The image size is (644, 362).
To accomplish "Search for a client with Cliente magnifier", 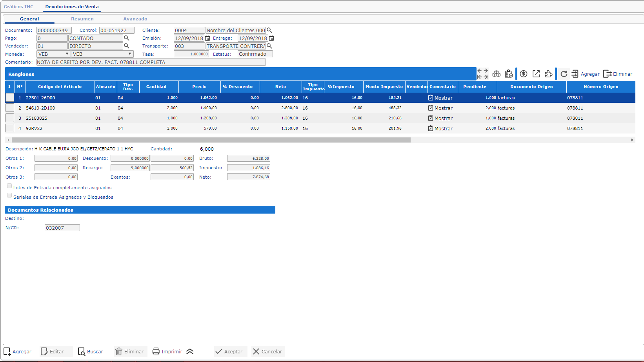I will (269, 30).
